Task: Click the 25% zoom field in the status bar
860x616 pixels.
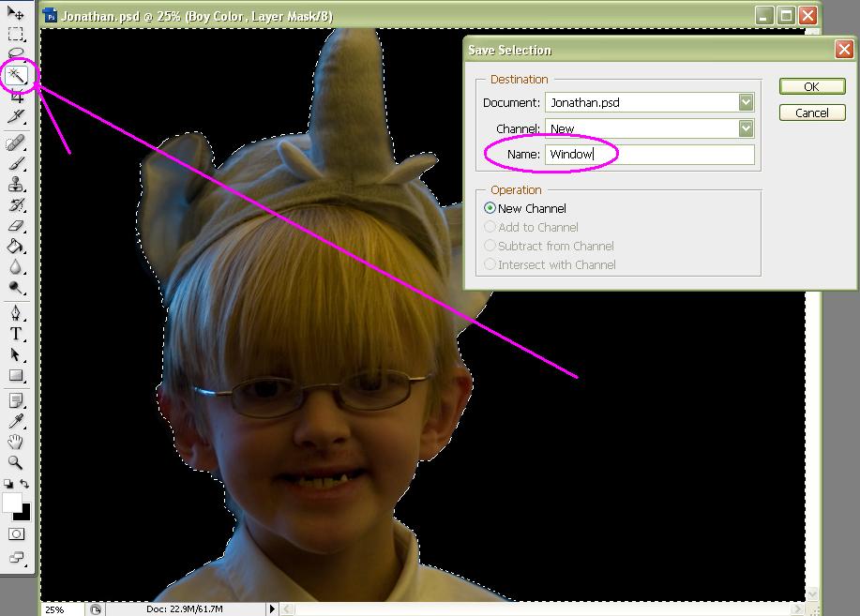Action: [62, 609]
